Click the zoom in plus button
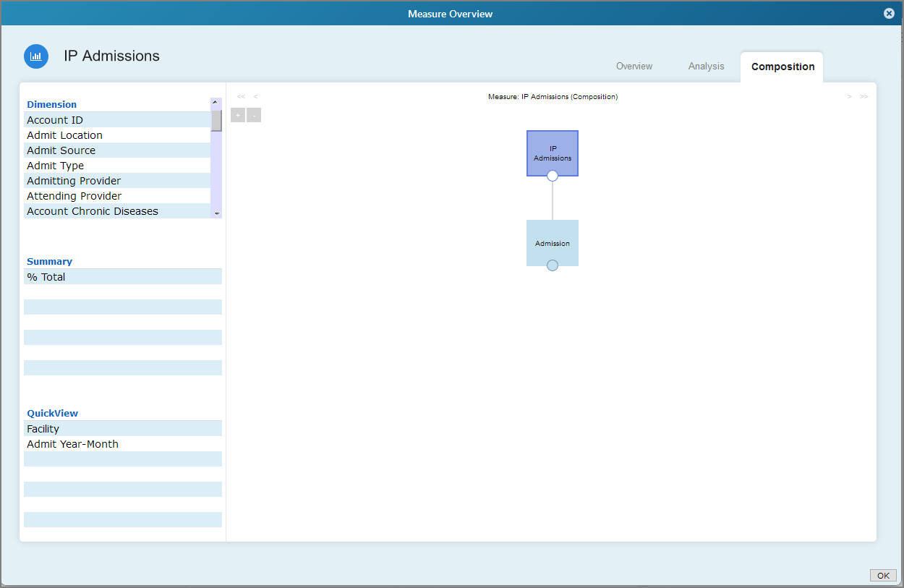Image resolution: width=904 pixels, height=588 pixels. click(238, 116)
